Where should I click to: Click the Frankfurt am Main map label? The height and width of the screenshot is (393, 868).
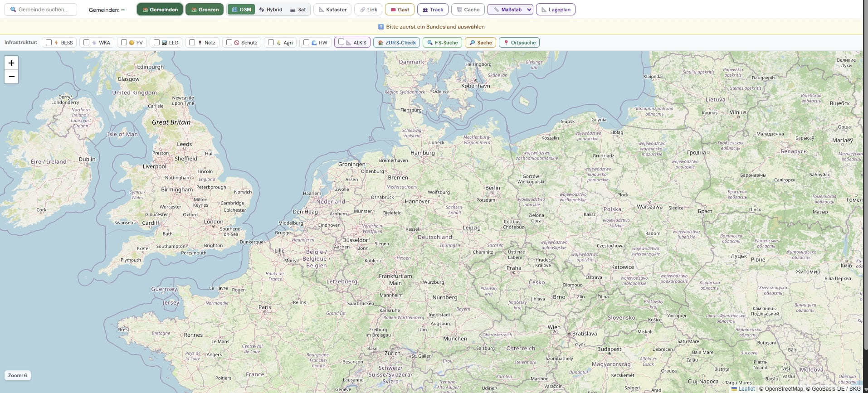tap(395, 279)
